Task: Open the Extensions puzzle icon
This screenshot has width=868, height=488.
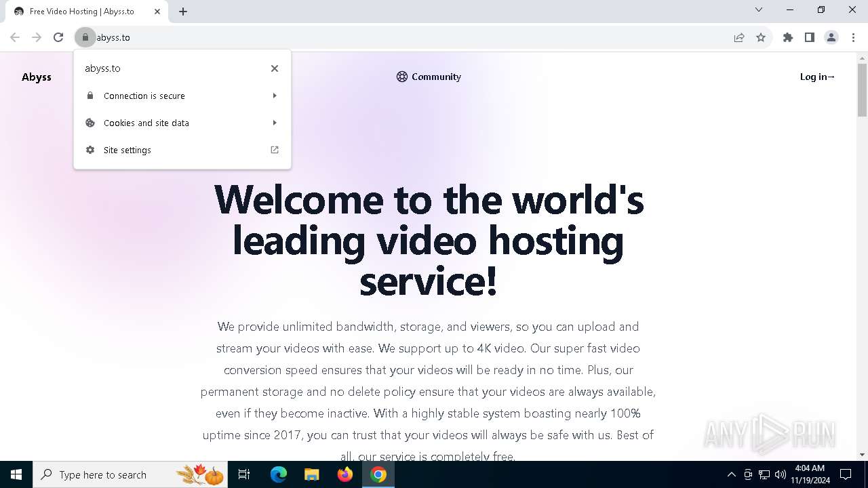Action: (x=788, y=37)
